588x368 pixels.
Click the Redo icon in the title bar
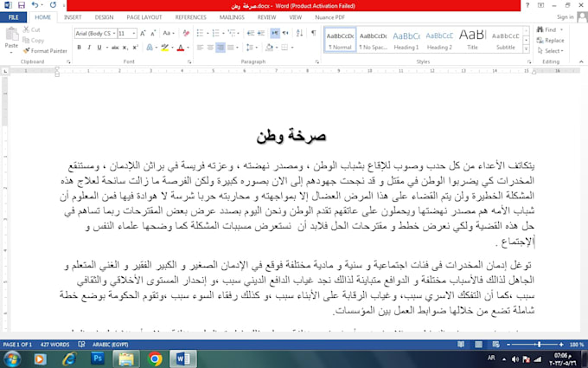click(x=53, y=5)
